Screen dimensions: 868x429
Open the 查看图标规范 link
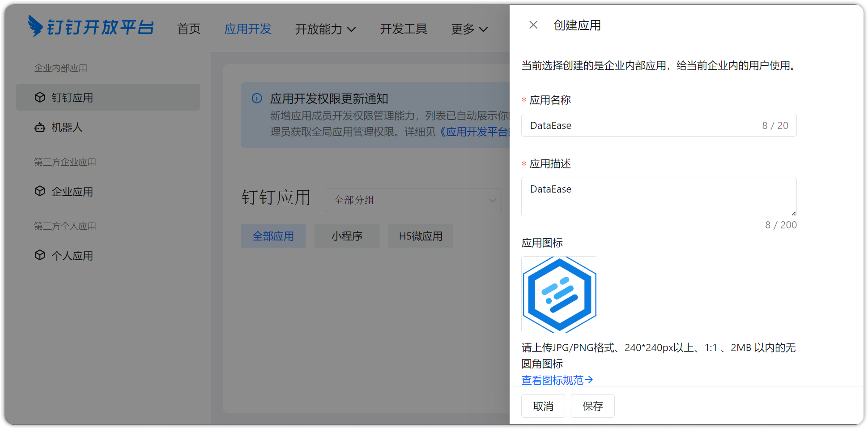[557, 380]
